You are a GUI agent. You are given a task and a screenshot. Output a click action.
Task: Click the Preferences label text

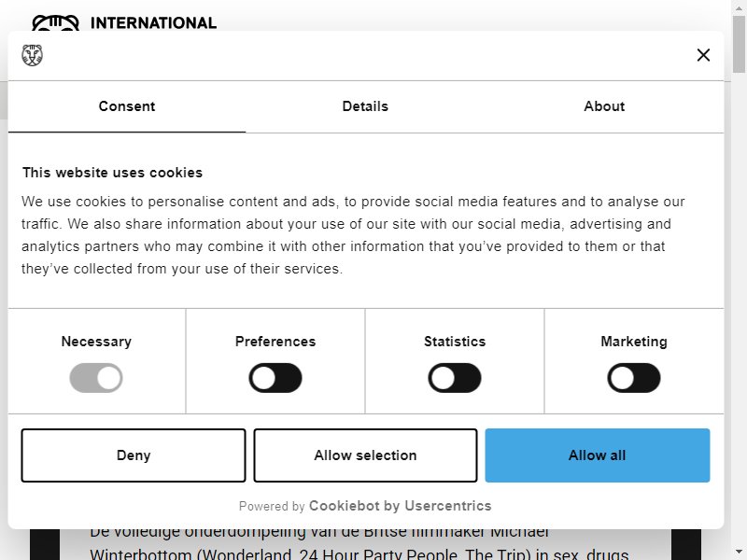[x=275, y=342]
